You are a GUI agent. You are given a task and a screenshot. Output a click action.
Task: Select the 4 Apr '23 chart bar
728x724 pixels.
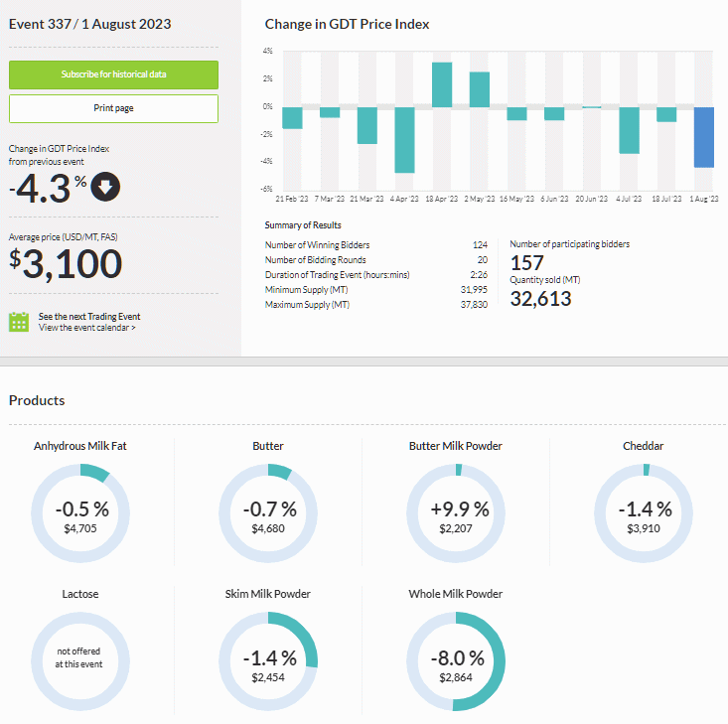404,140
